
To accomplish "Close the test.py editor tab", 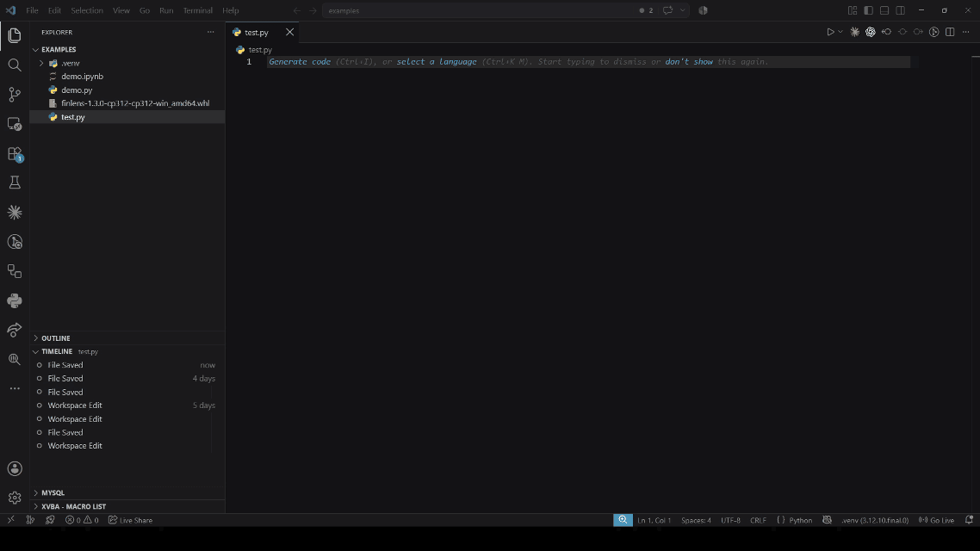I will click(289, 32).
